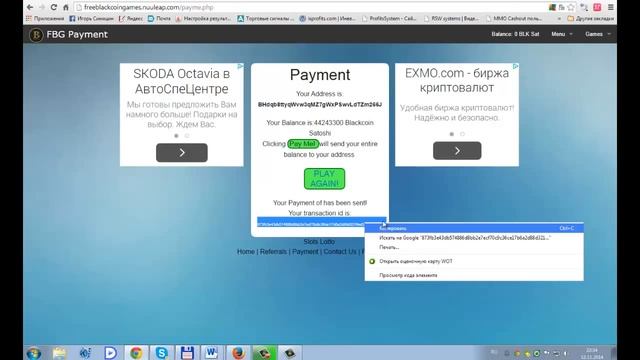Go to the browser home icon

click(x=66, y=7)
